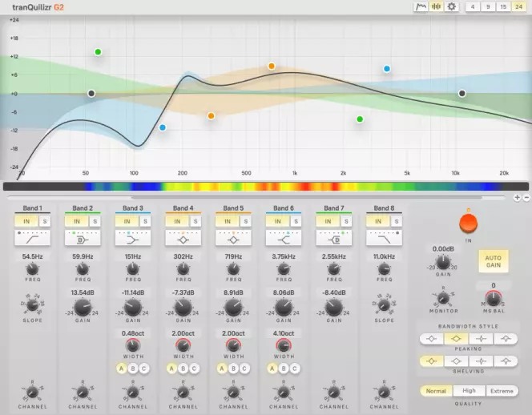This screenshot has width=532, height=415.
Task: Set graph range to 9 dB
Action: pyautogui.click(x=488, y=6)
